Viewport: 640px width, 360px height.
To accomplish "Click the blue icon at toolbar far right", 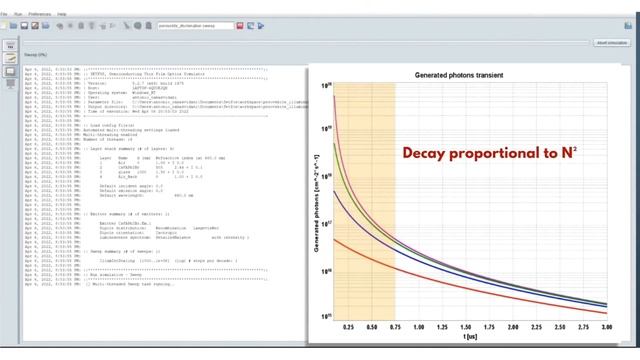I will [x=628, y=26].
